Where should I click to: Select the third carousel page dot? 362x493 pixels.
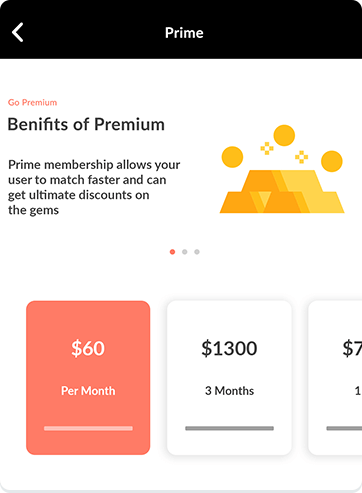point(197,252)
